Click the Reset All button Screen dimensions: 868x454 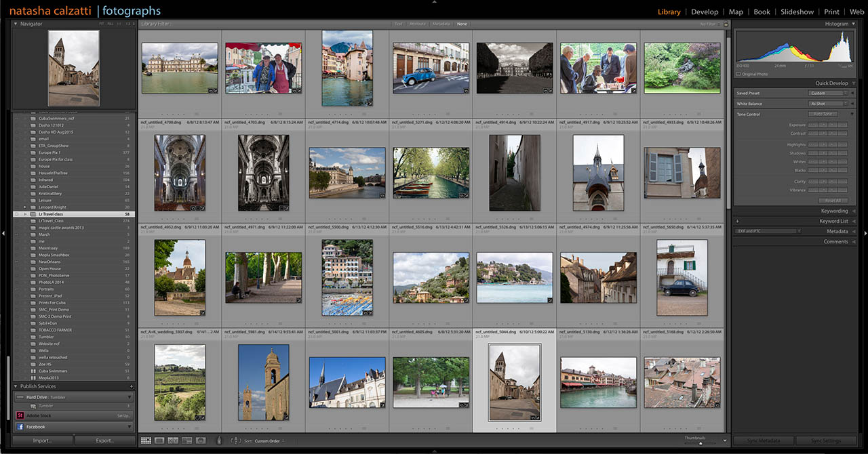[x=832, y=201]
